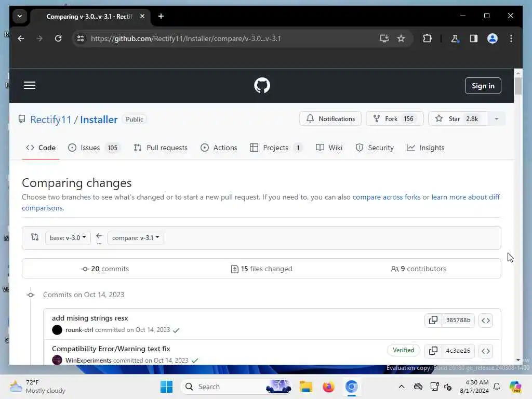Open the Chrome profile avatar
The image size is (532, 399).
[493, 38]
